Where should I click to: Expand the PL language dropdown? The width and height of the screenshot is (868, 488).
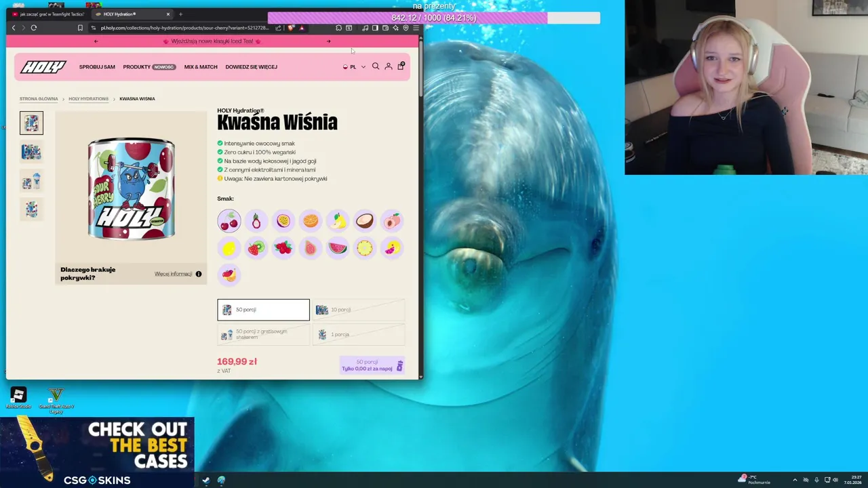coord(354,67)
